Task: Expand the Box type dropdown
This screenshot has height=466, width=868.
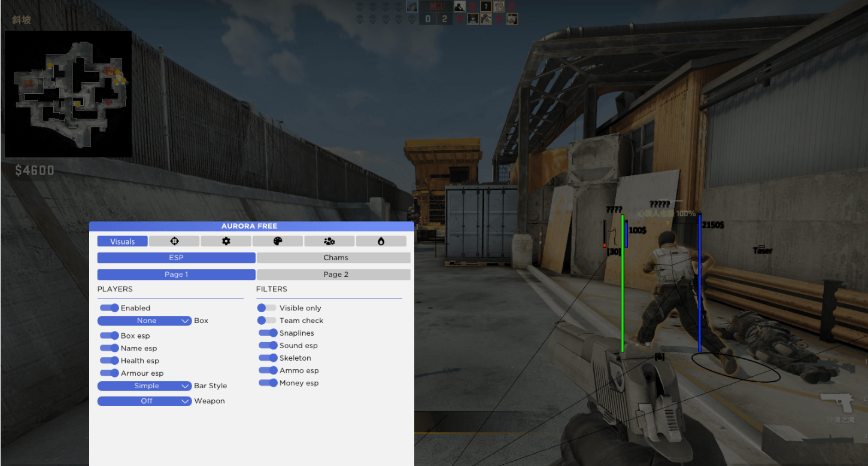Action: click(144, 321)
